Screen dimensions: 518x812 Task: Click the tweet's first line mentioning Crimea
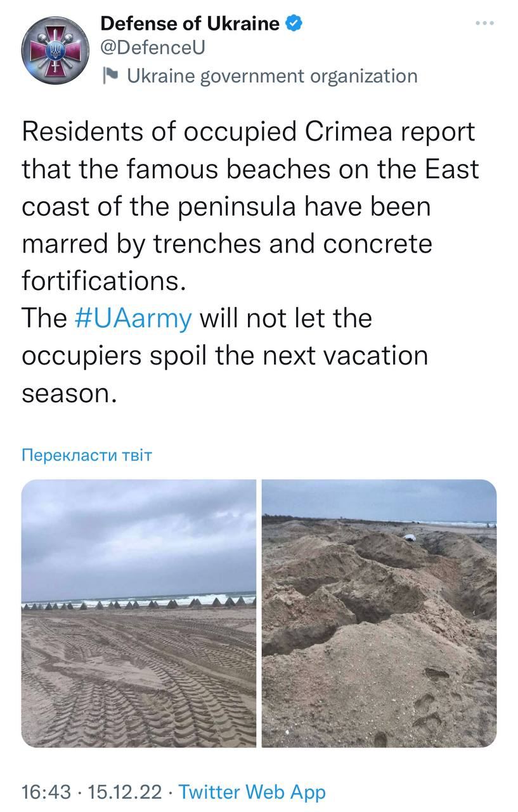tap(248, 132)
